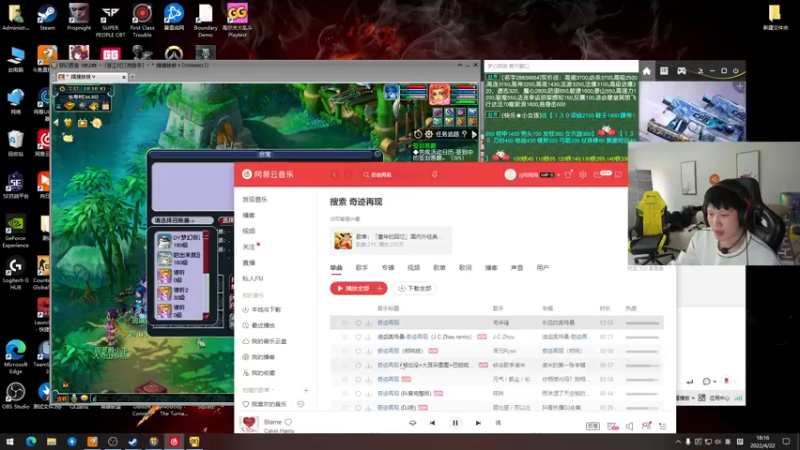
Task: Open OBS Studio desktop shortcut
Action: click(15, 396)
